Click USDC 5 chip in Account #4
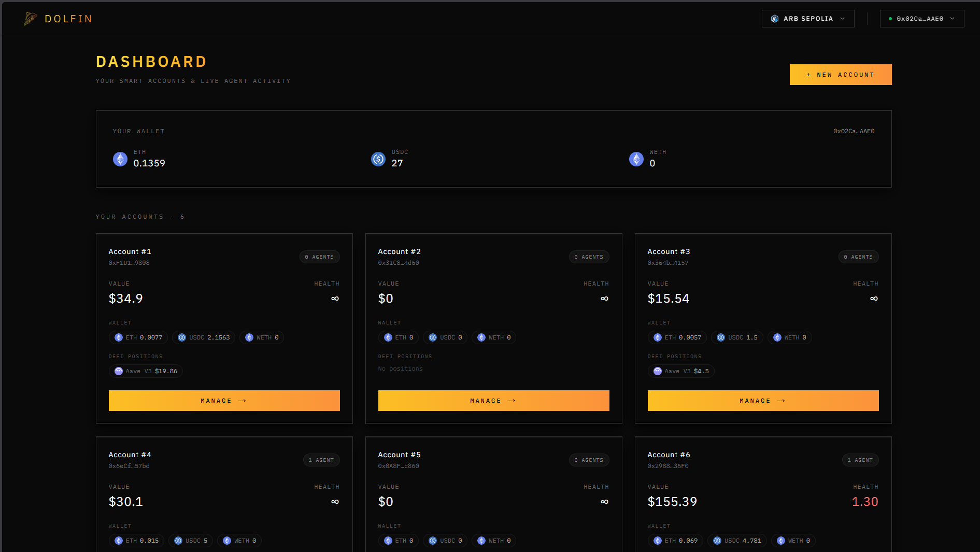The width and height of the screenshot is (980, 552). [x=191, y=541]
